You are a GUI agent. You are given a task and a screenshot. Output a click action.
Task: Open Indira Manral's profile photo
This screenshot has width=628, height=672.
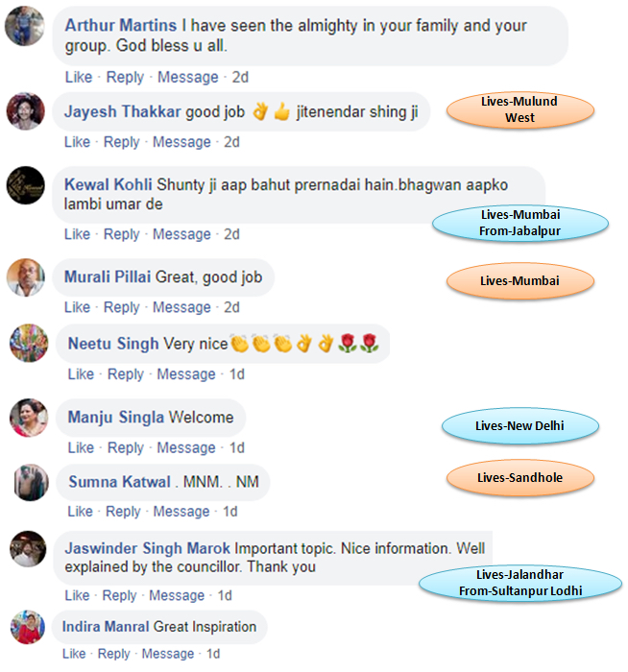(x=28, y=627)
